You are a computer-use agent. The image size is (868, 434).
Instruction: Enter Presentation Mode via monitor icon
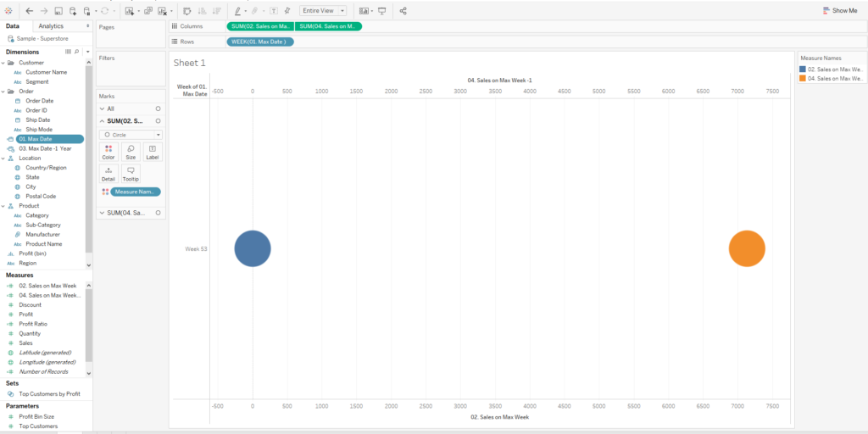pos(381,10)
